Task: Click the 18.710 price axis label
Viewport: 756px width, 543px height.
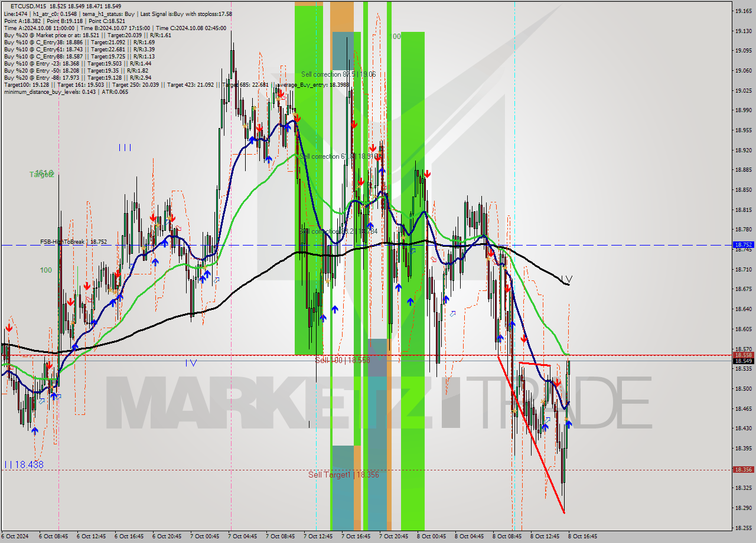Action: (743, 269)
